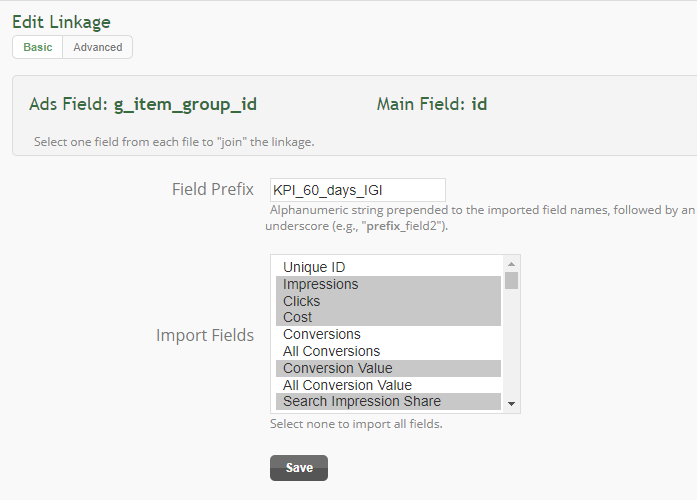
Task: Click the list's scroll down arrow
Action: pos(511,404)
